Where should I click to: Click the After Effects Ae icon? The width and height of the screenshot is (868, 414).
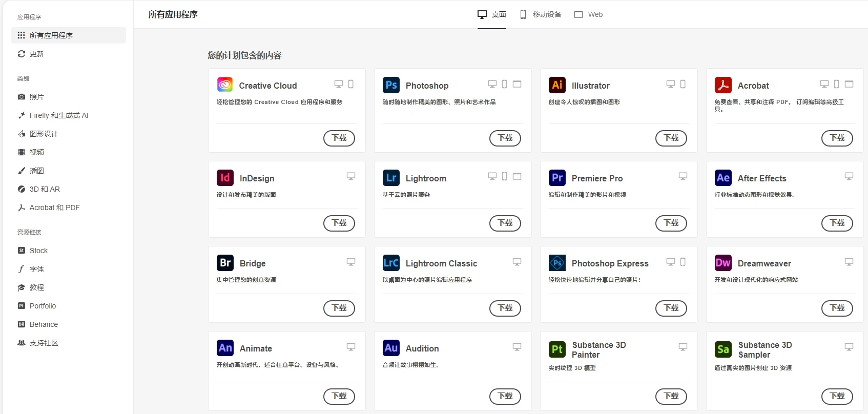click(x=723, y=177)
